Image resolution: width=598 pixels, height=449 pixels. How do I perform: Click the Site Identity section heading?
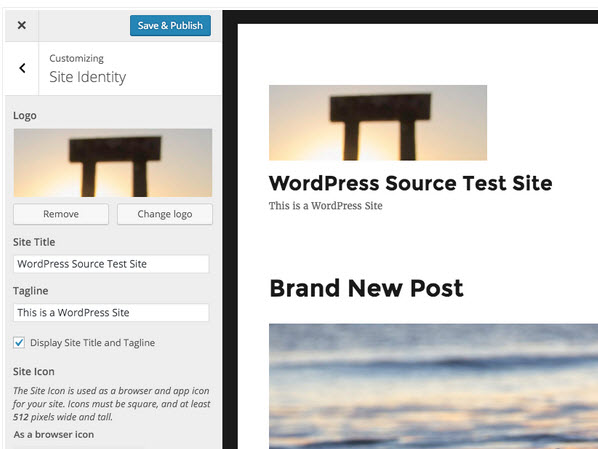click(x=88, y=77)
